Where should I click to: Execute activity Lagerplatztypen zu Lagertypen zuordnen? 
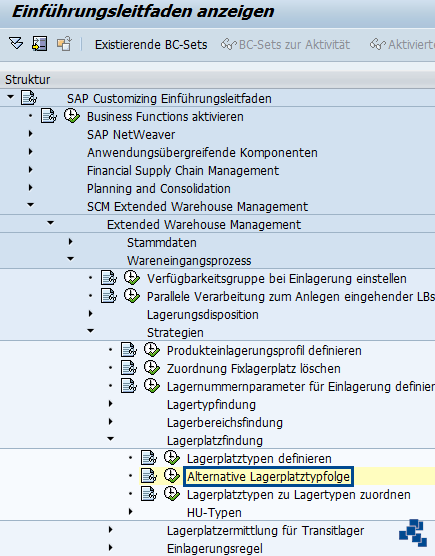tap(172, 494)
